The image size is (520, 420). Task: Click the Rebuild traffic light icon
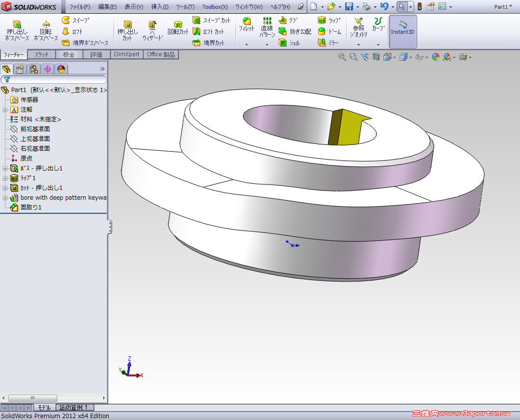pyautogui.click(x=420, y=6)
